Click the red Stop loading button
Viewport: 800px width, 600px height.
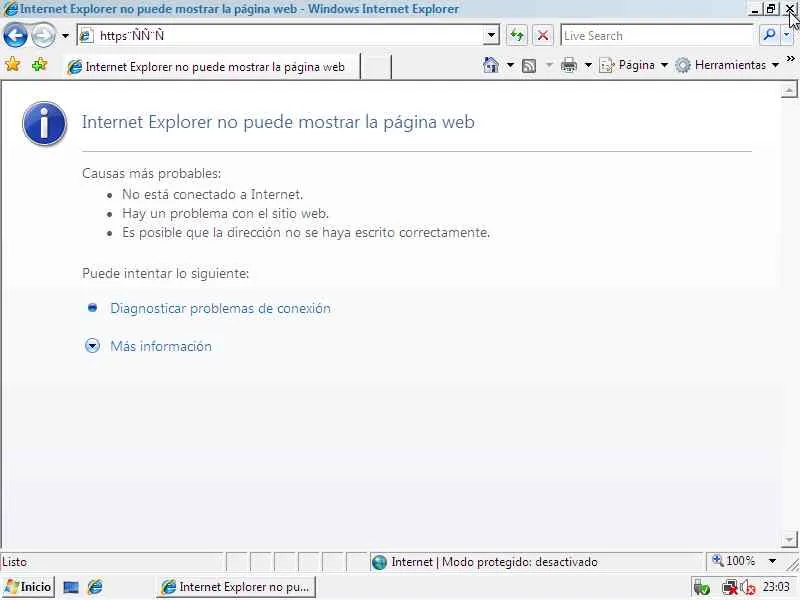coord(543,36)
